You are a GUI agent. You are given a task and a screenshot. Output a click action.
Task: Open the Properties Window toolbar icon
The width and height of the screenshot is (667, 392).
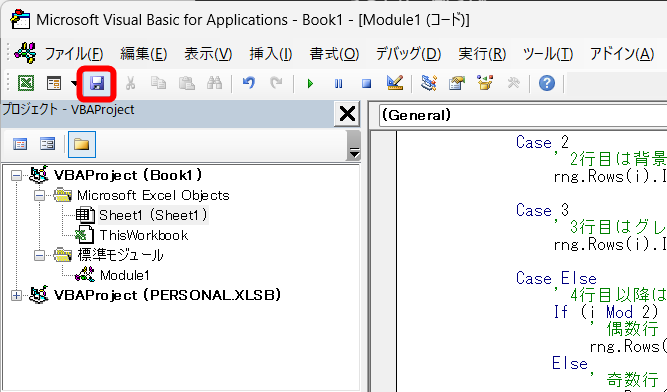457,83
